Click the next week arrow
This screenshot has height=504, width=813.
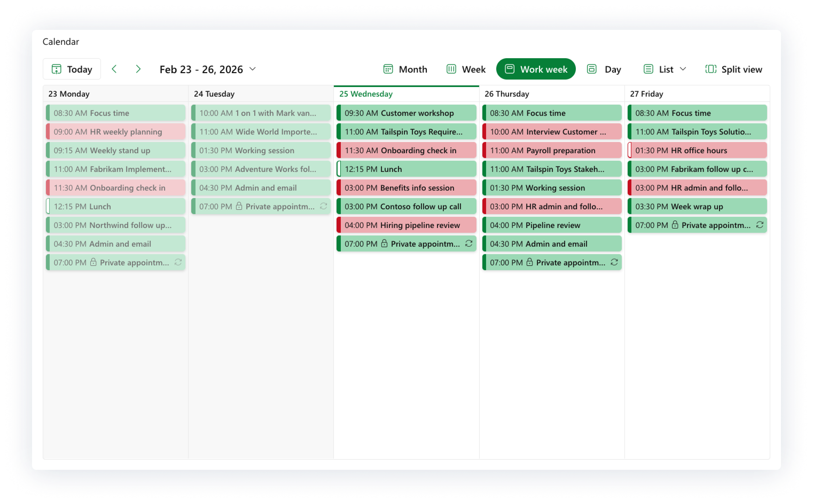pos(138,69)
